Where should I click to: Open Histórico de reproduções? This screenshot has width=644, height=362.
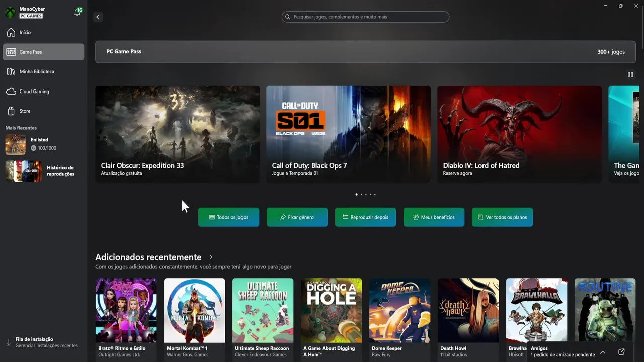[x=43, y=171]
